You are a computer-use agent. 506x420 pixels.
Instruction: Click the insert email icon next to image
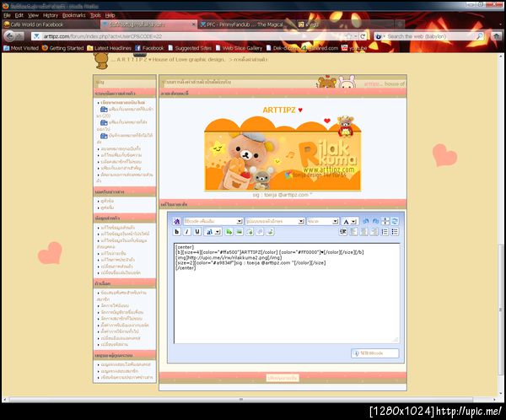(x=250, y=232)
